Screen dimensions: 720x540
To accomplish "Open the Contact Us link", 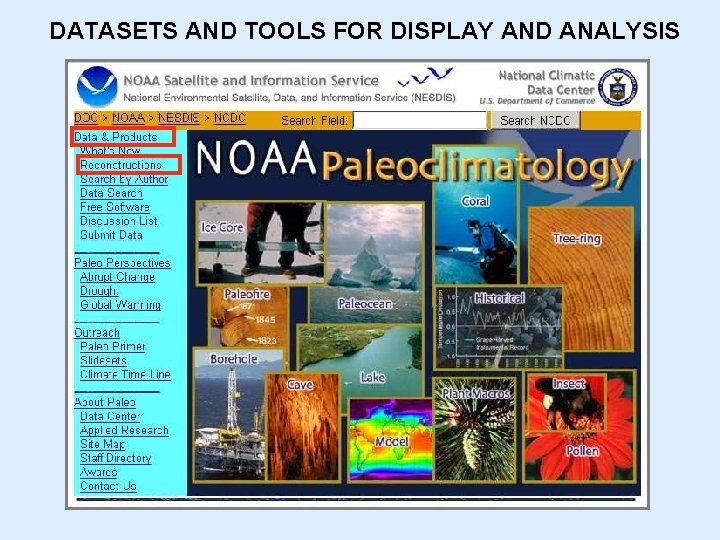I will pos(108,486).
